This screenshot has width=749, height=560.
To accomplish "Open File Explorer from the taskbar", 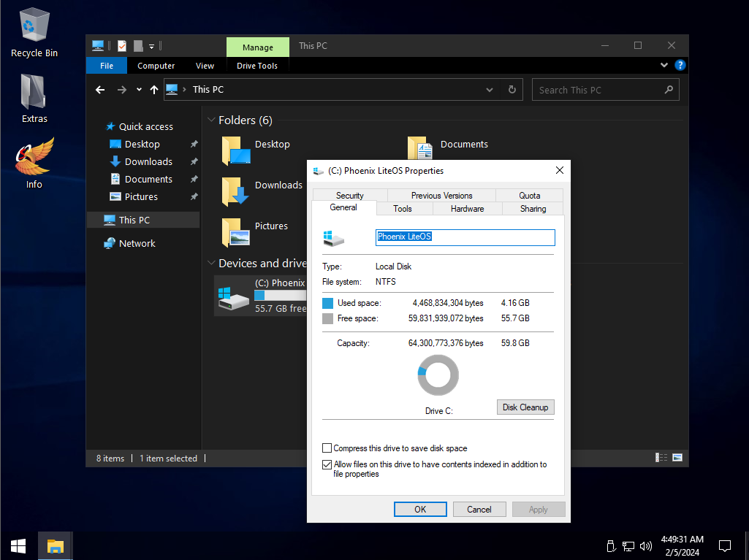I will pyautogui.click(x=56, y=545).
